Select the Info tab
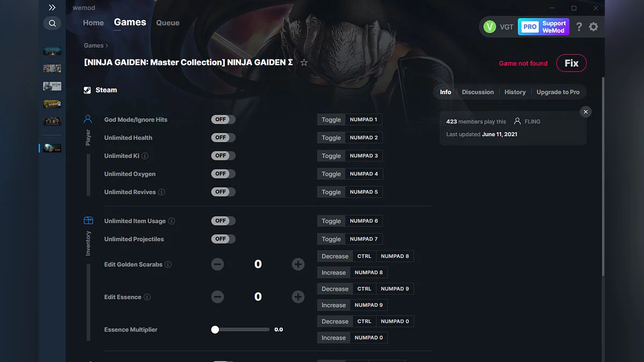644x362 pixels. click(445, 92)
